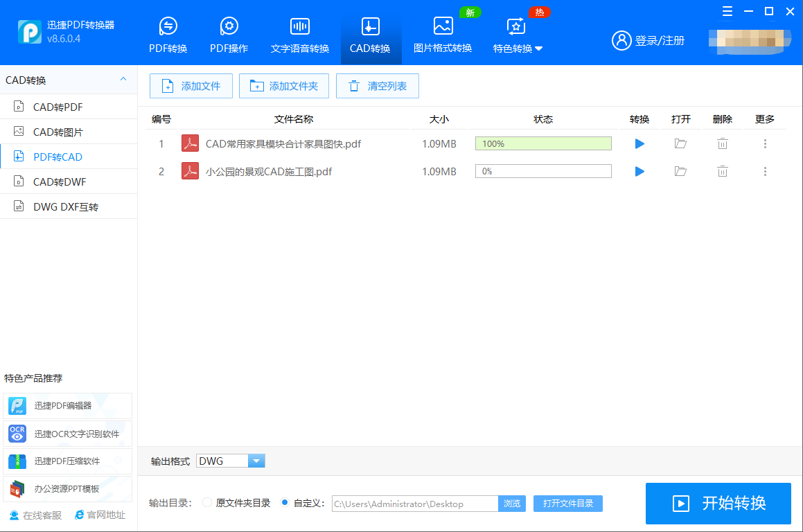
Task: Open the 输出格式 DWG dropdown
Action: pos(231,461)
